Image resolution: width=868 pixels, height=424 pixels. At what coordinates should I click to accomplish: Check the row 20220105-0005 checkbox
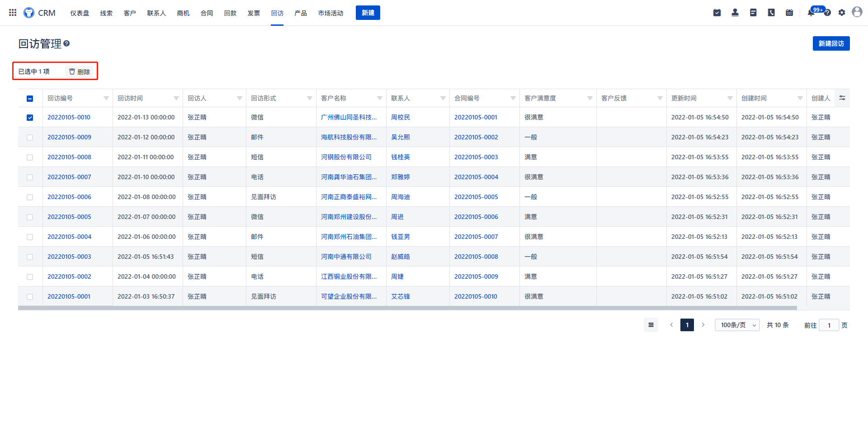(30, 217)
